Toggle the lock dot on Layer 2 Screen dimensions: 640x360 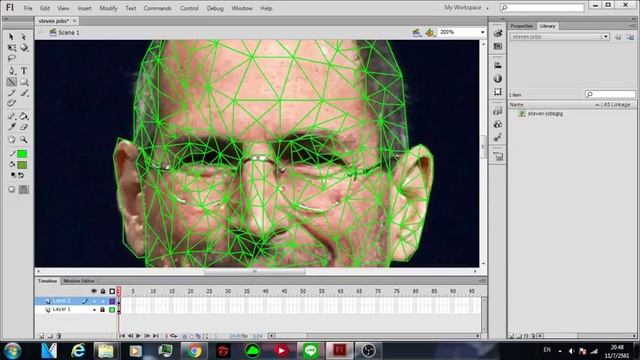tap(103, 301)
